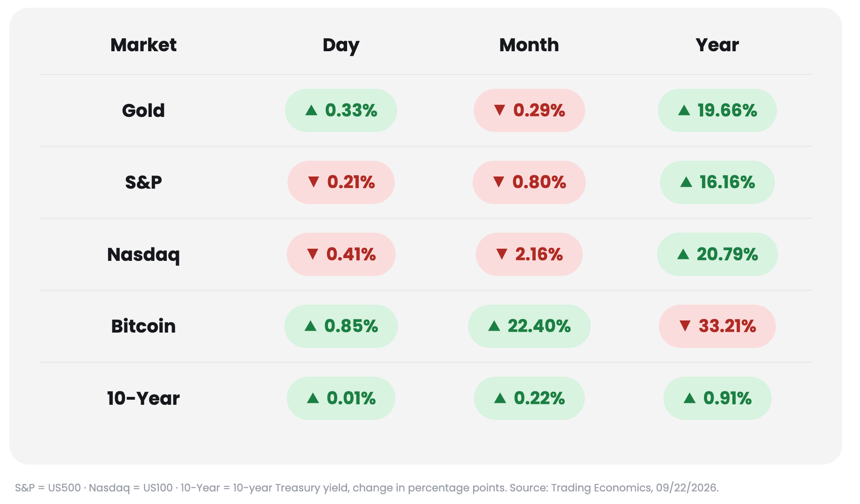Click the Gold yearly 19.66% badge
The height and width of the screenshot is (504, 860).
pyautogui.click(x=717, y=110)
